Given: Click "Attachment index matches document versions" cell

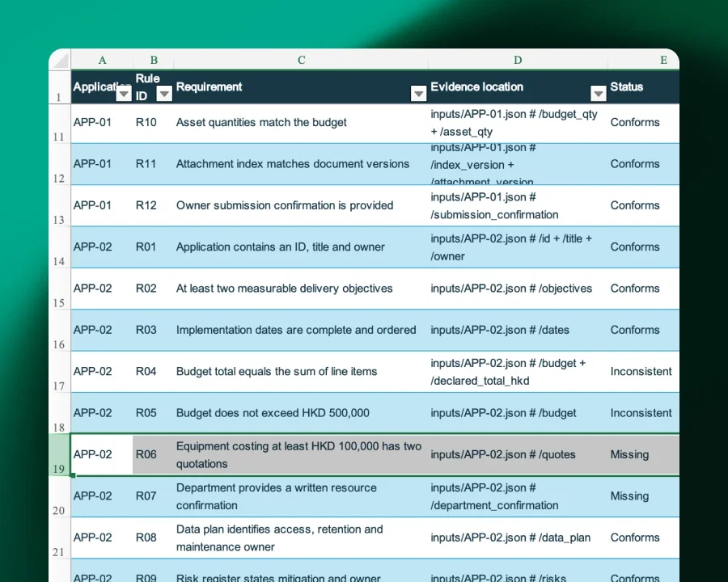Looking at the screenshot, I should (x=301, y=164).
